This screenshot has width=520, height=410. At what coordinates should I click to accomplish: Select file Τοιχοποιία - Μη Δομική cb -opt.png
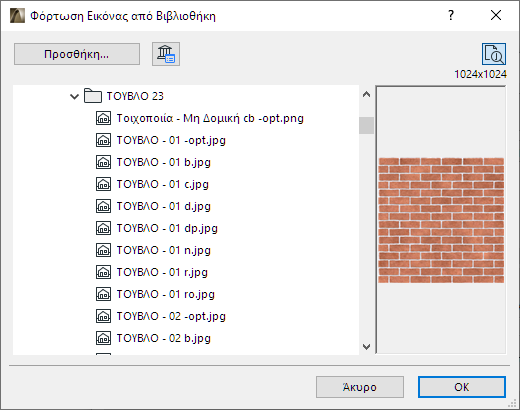click(x=210, y=118)
